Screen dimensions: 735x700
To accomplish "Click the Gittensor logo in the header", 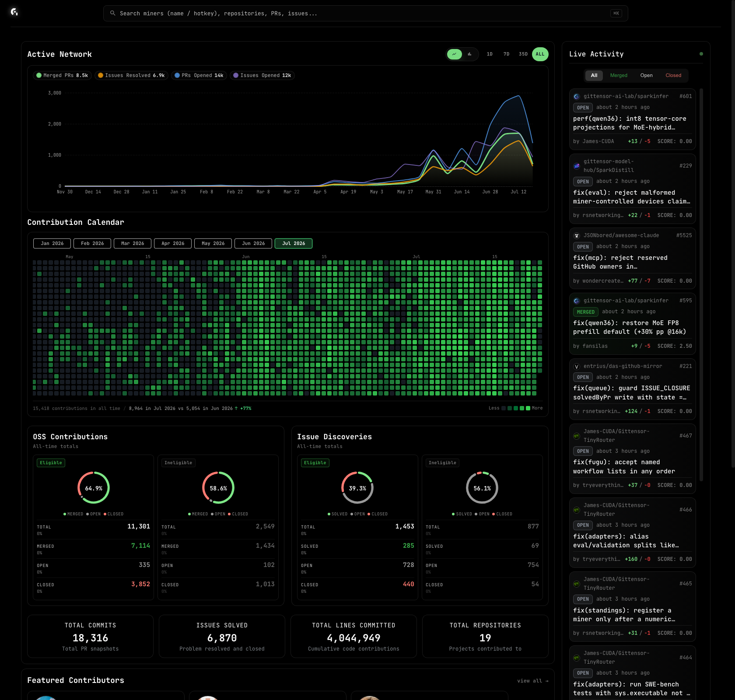I will (x=14, y=12).
